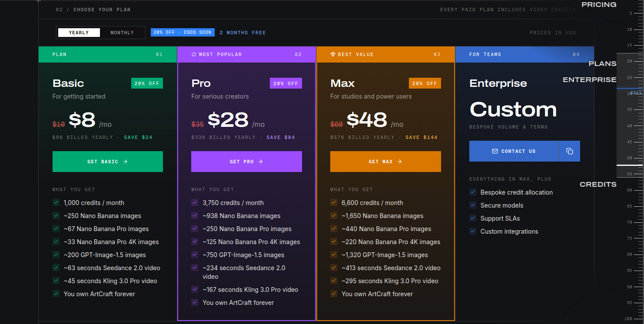The height and width of the screenshot is (324, 644).
Task: Click checkbox beside 3,750 credits / month
Action: [x=195, y=202]
